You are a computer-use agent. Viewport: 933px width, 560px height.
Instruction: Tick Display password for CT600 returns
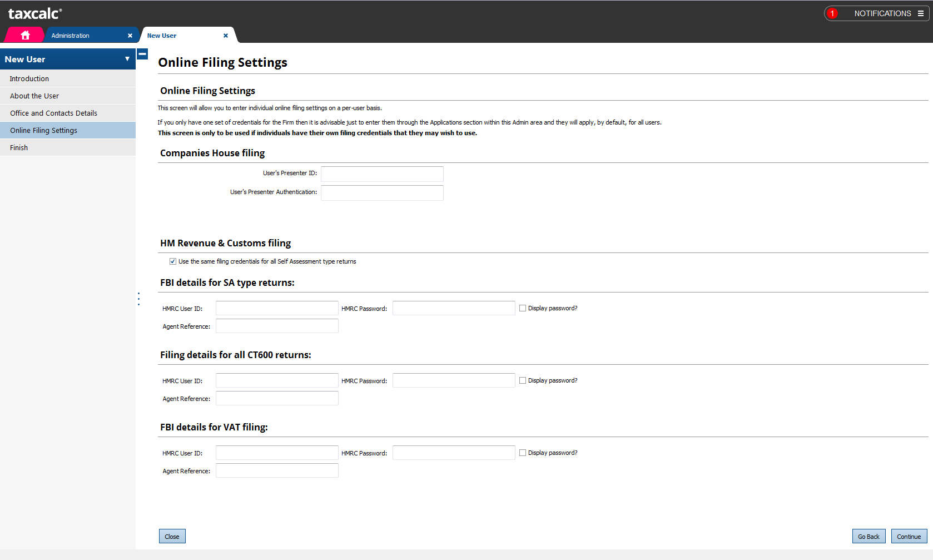523,380
